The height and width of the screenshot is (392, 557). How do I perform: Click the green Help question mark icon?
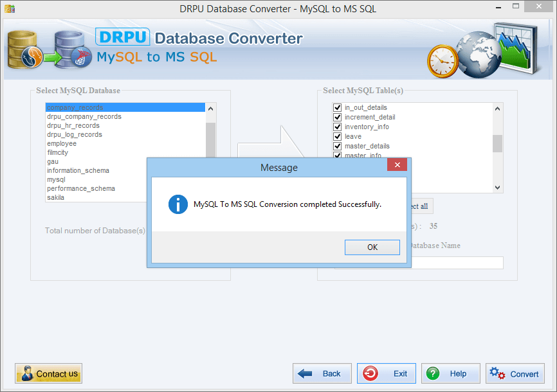click(x=433, y=373)
